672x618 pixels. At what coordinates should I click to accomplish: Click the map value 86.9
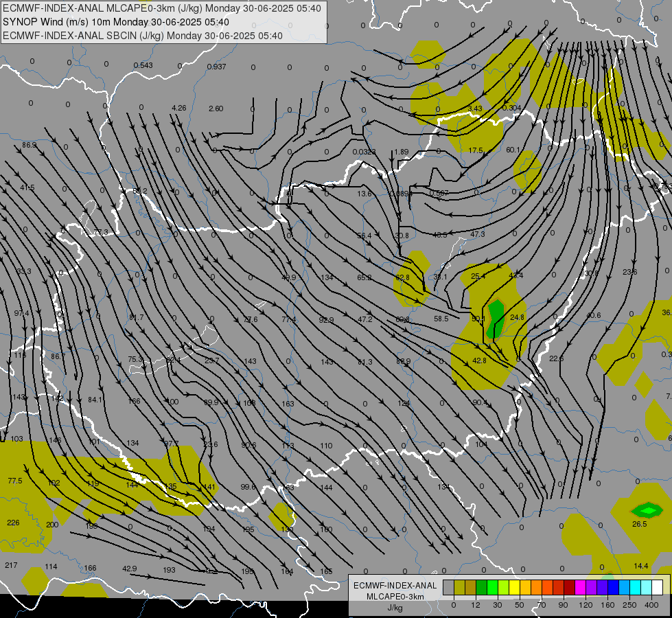pyautogui.click(x=29, y=145)
